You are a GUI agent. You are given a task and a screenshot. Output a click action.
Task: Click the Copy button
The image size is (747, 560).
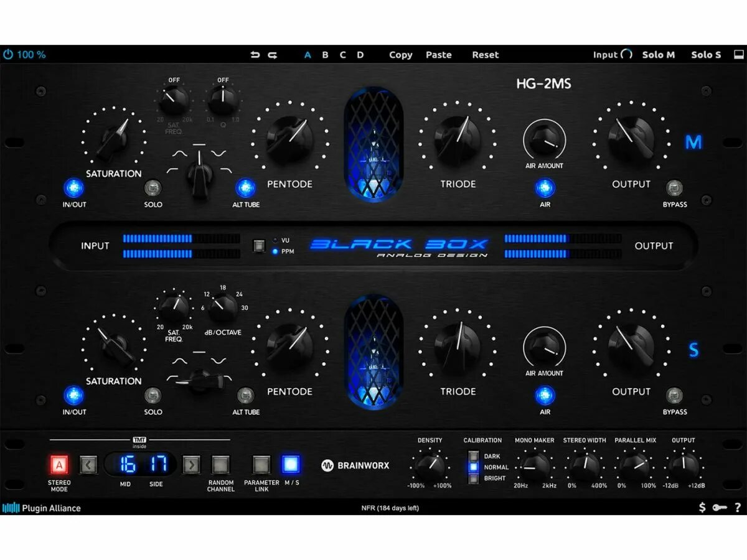[x=401, y=55]
